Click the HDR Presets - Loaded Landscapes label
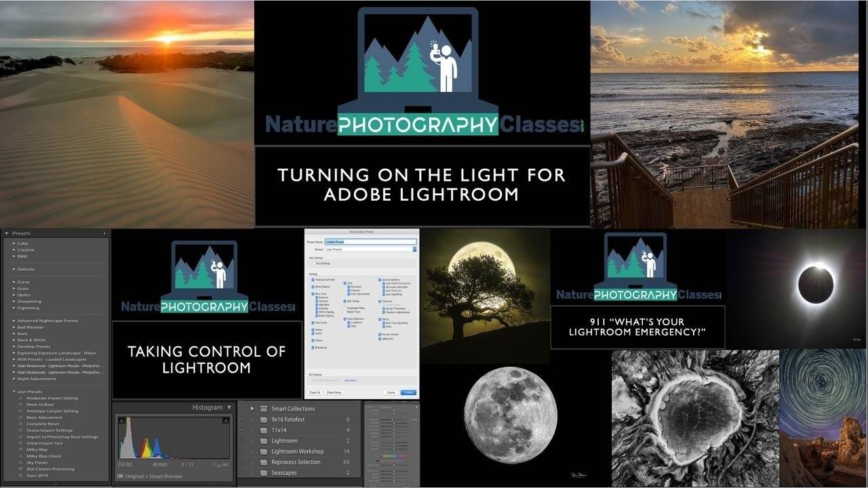868x488 pixels. pos(52,359)
